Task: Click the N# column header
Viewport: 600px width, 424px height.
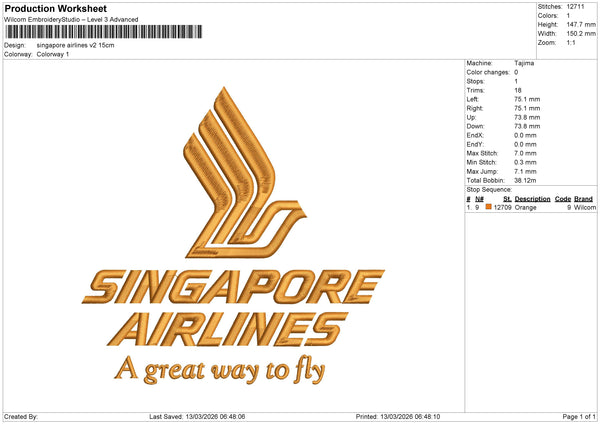Action: [480, 199]
